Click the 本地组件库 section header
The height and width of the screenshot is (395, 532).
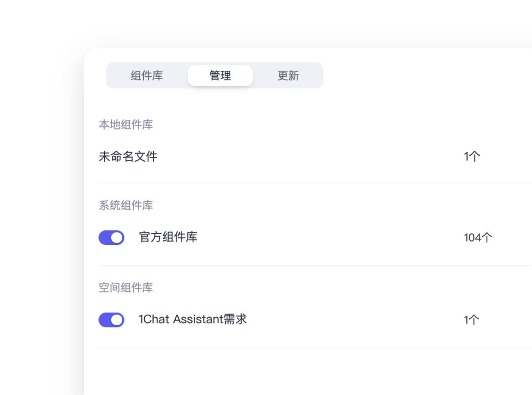coord(126,125)
